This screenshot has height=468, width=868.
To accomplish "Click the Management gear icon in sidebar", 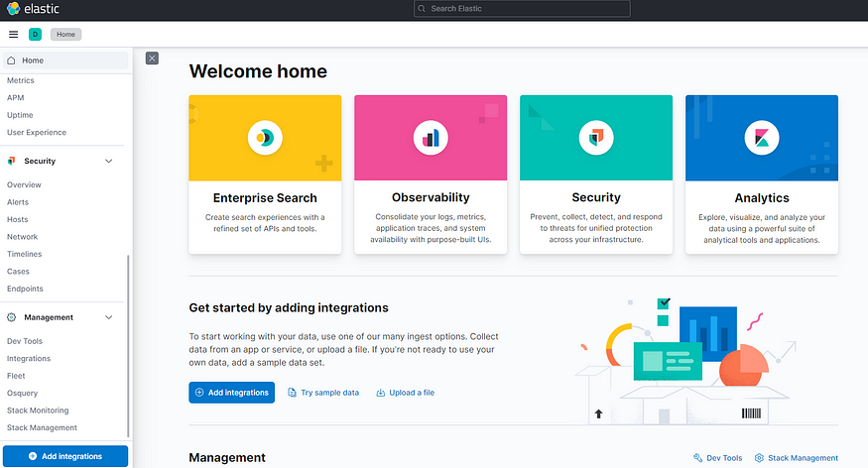I will (11, 317).
